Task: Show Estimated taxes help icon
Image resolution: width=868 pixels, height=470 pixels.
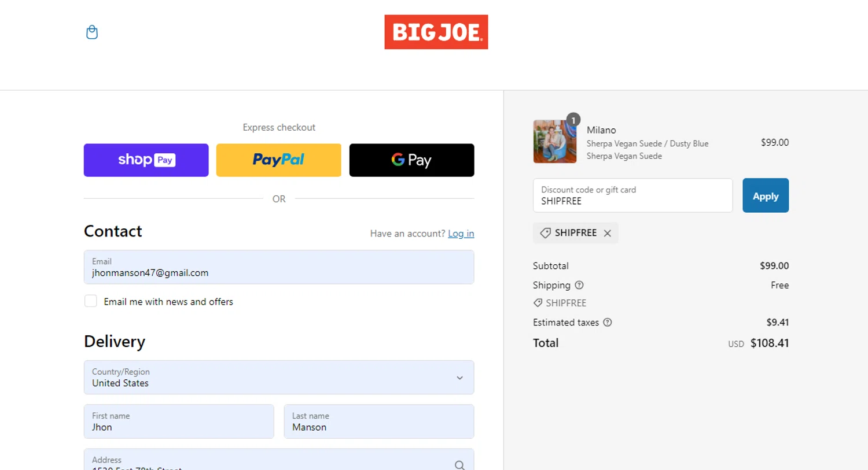Action: coord(608,323)
